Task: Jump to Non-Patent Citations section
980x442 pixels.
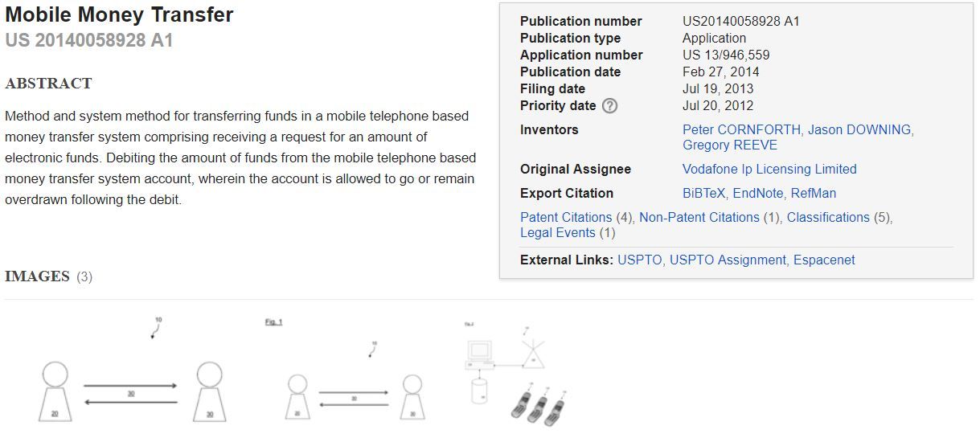Action: pos(699,217)
